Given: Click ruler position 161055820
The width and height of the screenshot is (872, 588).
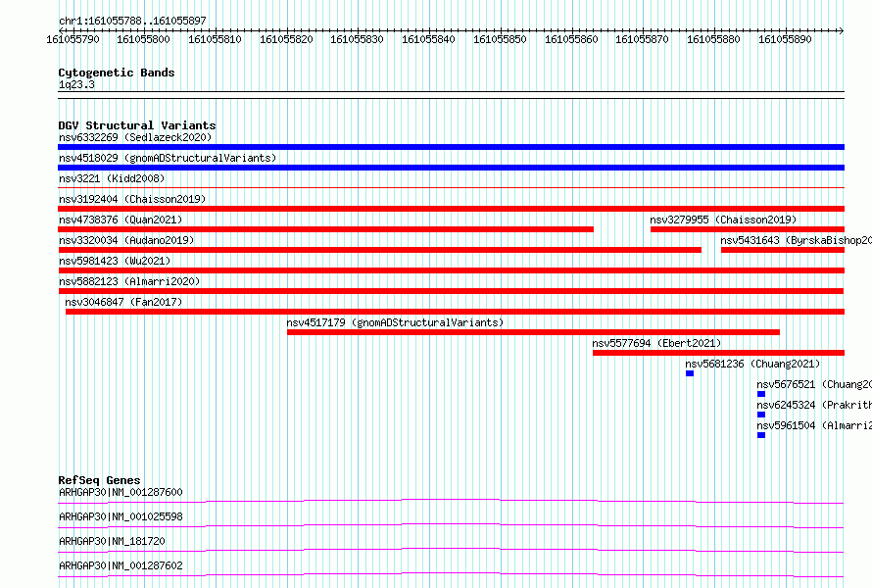Looking at the screenshot, I should (286, 39).
